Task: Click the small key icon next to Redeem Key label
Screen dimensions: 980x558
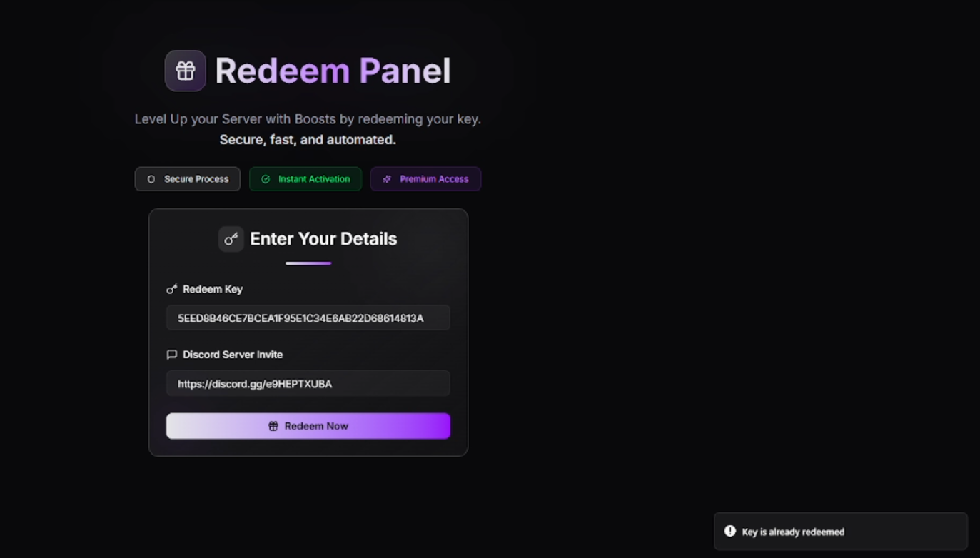Action: click(171, 289)
